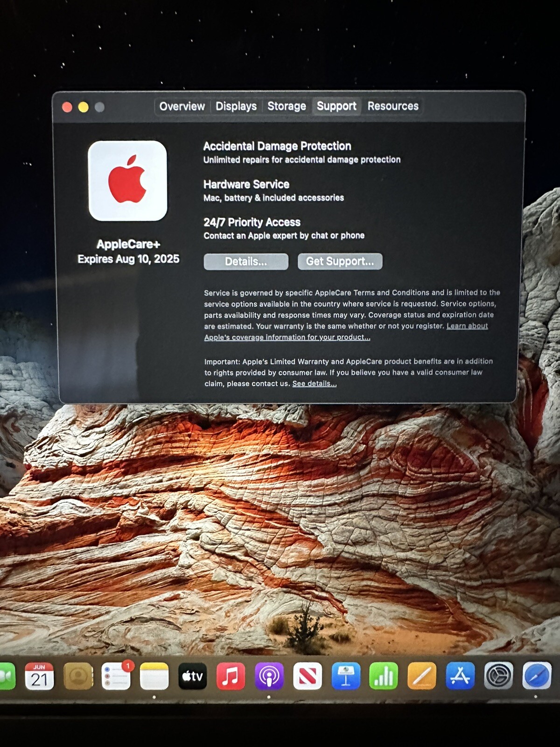The height and width of the screenshot is (747, 560).
Task: Click the Expires Aug 10, 2025 text
Action: [128, 259]
